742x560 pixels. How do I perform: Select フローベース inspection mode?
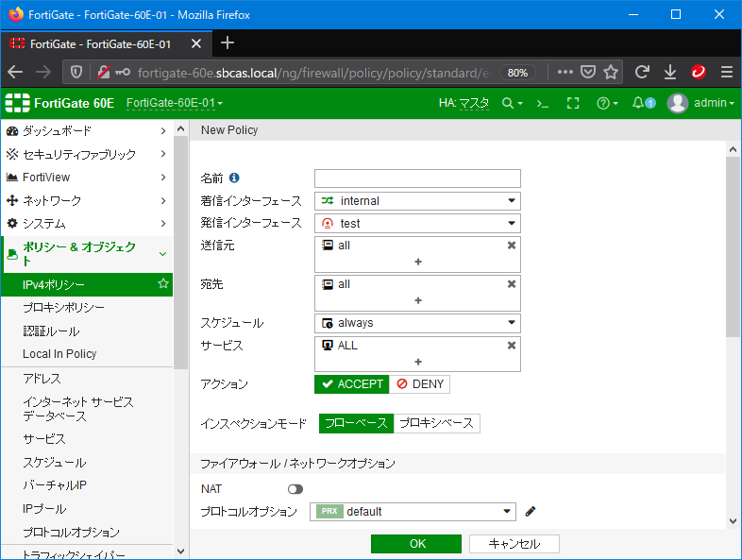[356, 423]
